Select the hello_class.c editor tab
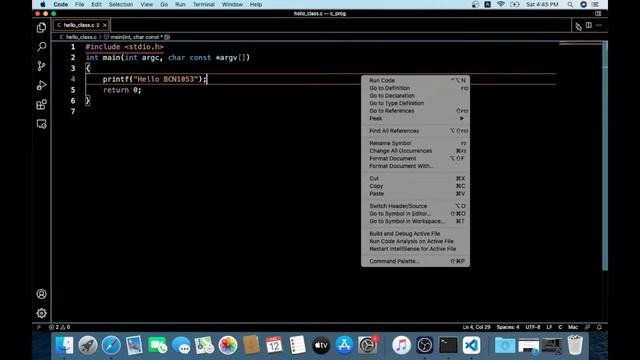640x360 pixels. 81,25
